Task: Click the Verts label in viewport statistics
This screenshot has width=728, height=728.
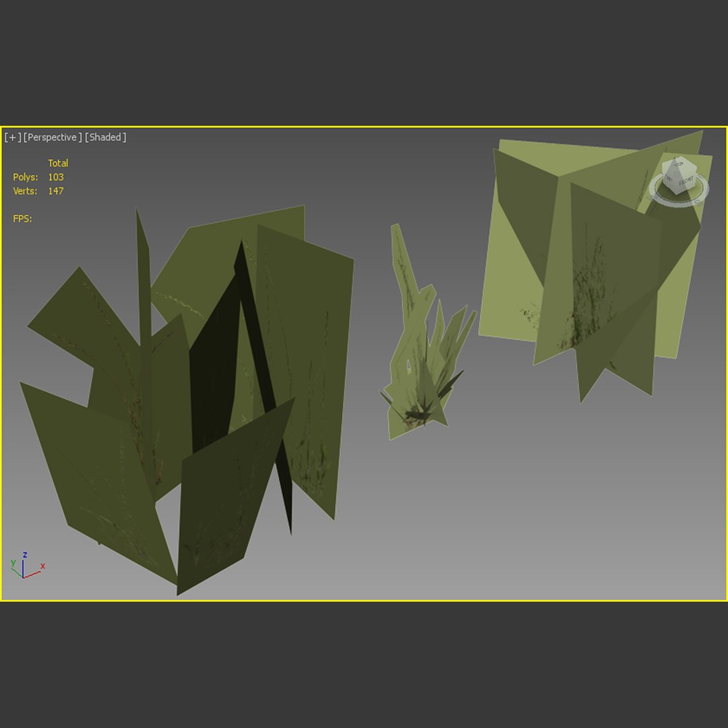Action: 25,191
